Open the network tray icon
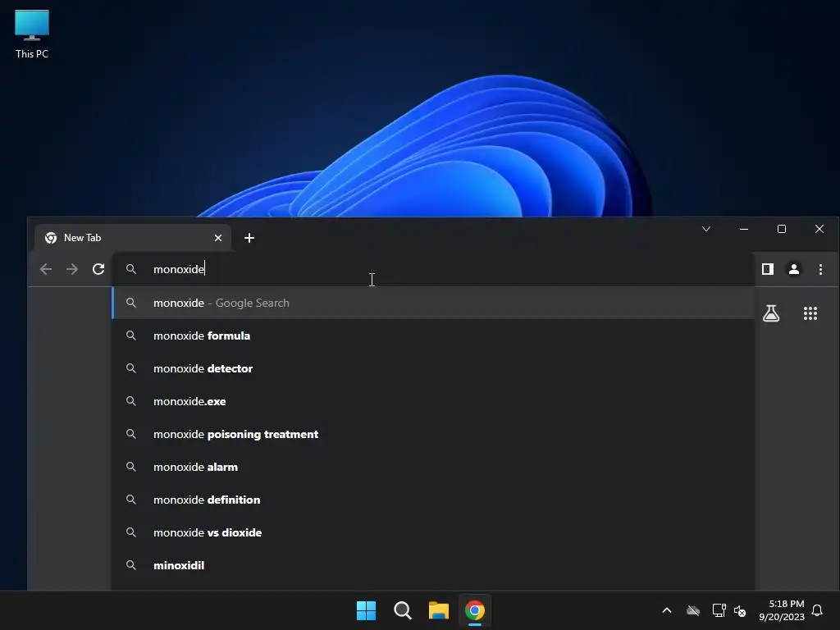840x630 pixels. pos(719,610)
